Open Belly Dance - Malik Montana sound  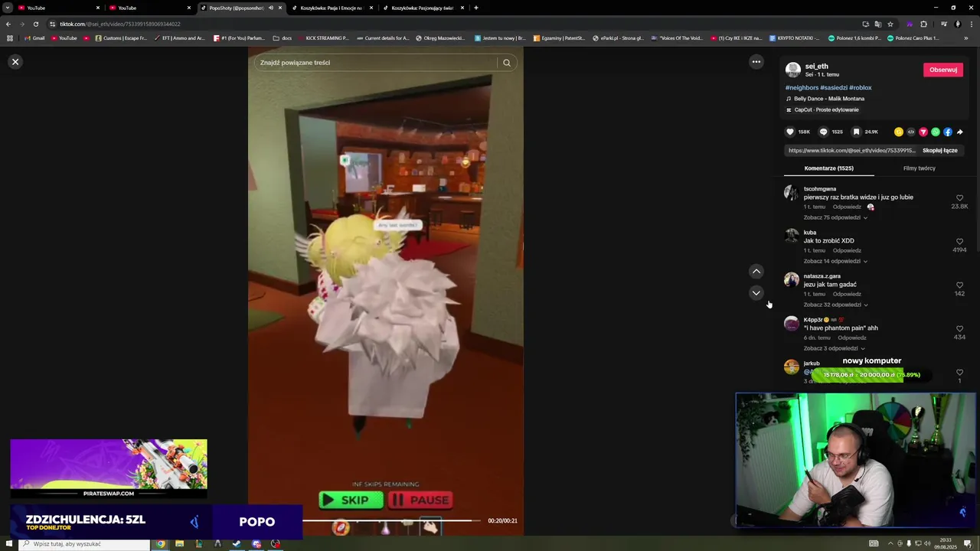click(x=828, y=99)
